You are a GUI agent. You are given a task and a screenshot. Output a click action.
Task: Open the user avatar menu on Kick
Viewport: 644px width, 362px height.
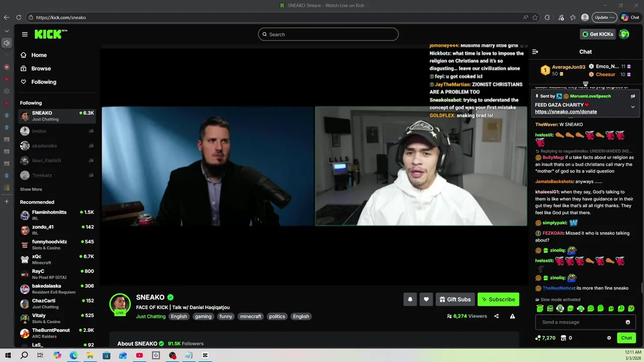point(624,34)
